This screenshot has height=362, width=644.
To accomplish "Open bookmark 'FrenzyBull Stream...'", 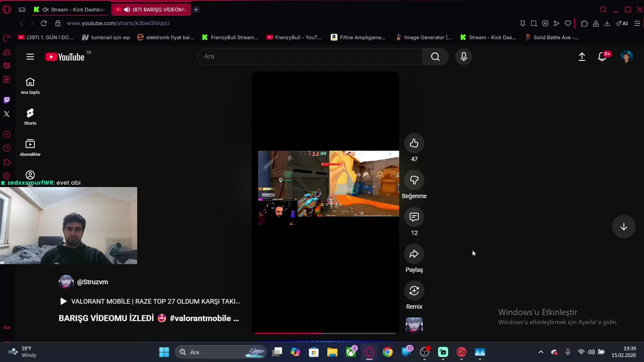I will coord(230,37).
